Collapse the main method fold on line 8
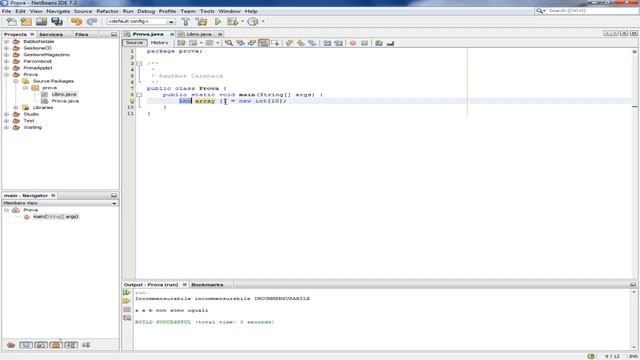The width and height of the screenshot is (640, 360). click(x=139, y=95)
